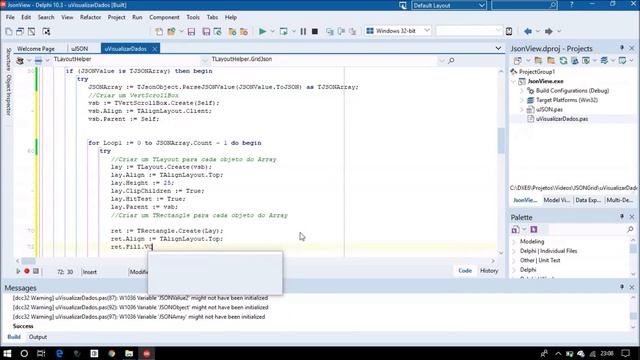The height and width of the screenshot is (360, 640).
Task: Click the Save All icon
Action: tap(206, 31)
